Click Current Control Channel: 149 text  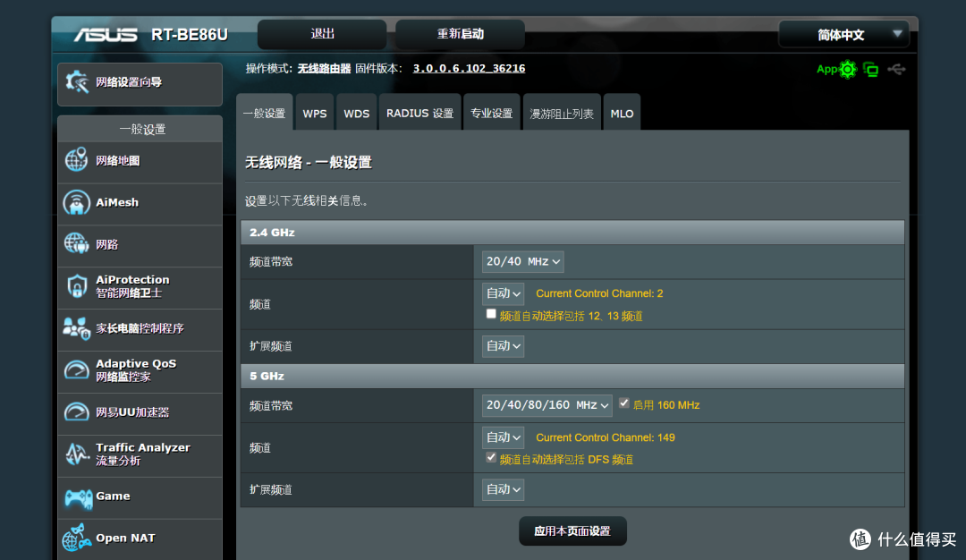(605, 437)
